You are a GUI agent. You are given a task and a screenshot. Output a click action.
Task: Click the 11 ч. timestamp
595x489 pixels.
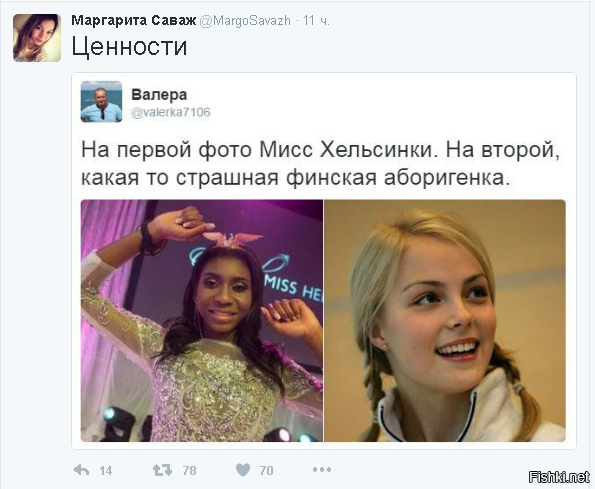[316, 20]
